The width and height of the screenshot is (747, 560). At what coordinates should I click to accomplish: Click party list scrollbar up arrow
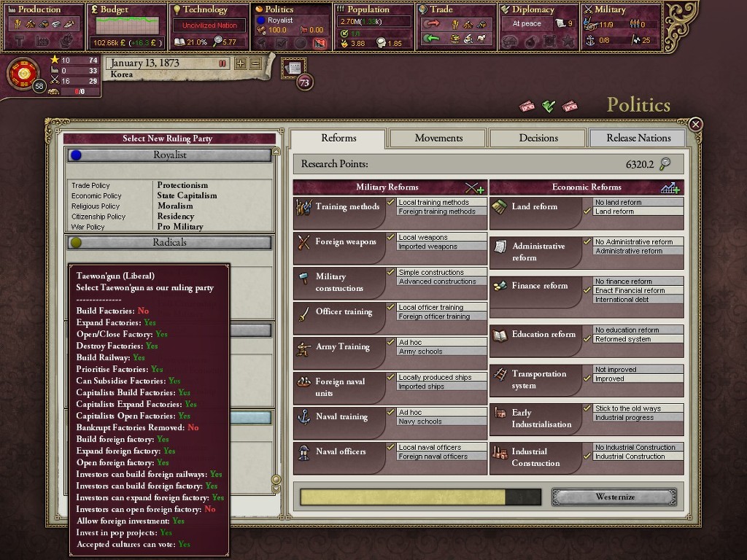[x=276, y=152]
